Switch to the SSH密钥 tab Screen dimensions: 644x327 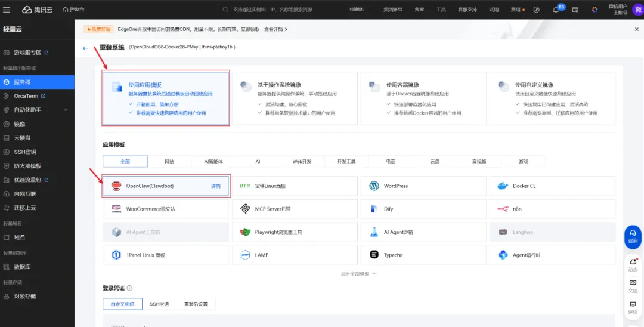tap(159, 304)
